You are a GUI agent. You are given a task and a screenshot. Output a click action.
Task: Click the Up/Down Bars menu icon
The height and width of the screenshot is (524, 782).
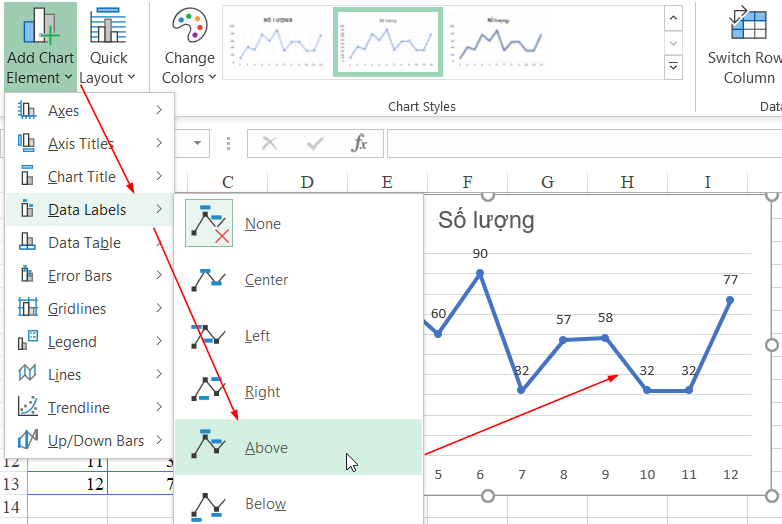pyautogui.click(x=28, y=441)
